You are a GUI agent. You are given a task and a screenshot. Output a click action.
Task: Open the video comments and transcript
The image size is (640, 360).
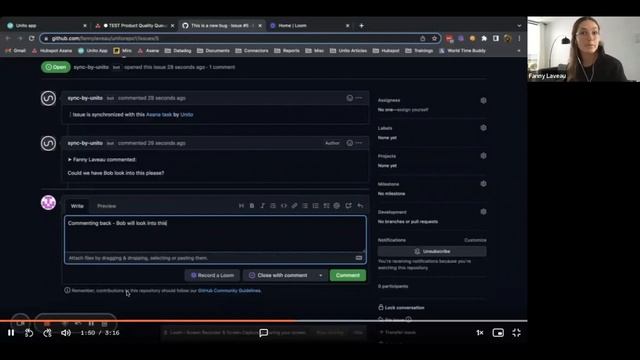point(264,333)
